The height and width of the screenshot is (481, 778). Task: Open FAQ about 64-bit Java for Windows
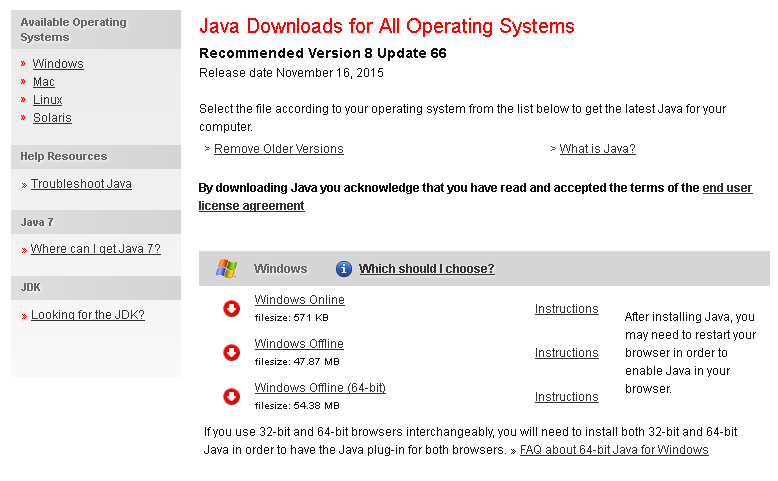point(614,450)
